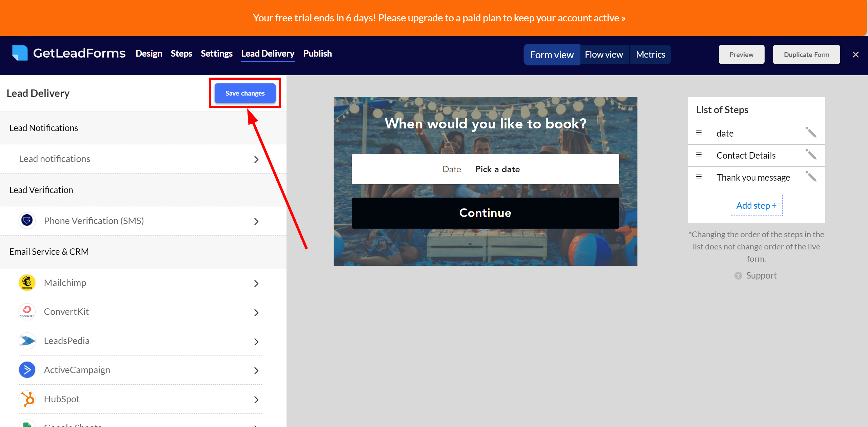868x427 pixels.
Task: Edit the Thank you message pencil icon
Action: tap(811, 177)
